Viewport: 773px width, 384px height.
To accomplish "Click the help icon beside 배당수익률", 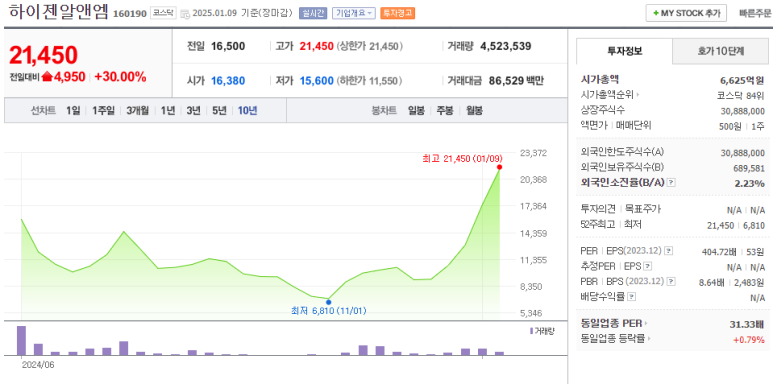I will pyautogui.click(x=632, y=297).
